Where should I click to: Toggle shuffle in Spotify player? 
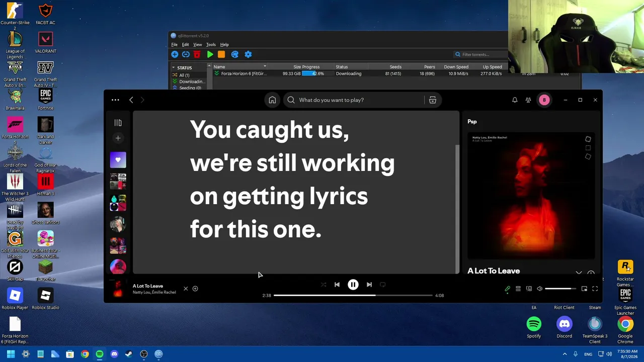(x=324, y=285)
